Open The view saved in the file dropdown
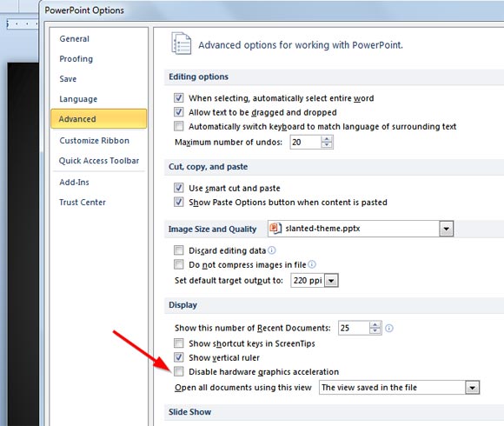The width and height of the screenshot is (504, 426). point(472,388)
